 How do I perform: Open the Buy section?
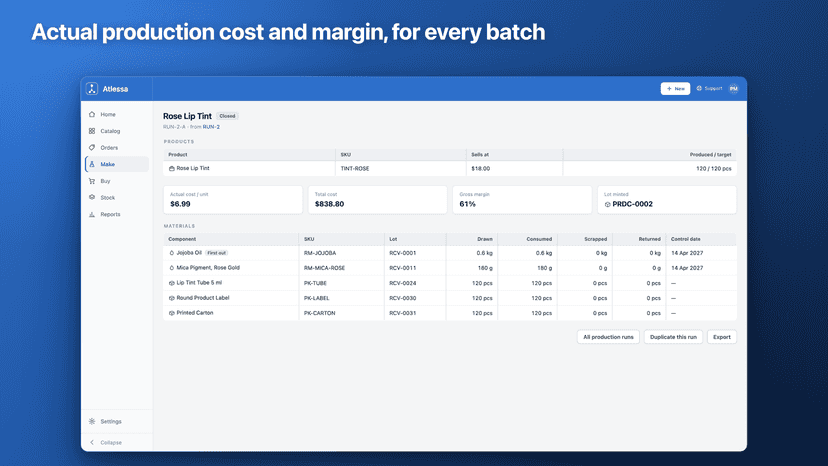click(116, 181)
